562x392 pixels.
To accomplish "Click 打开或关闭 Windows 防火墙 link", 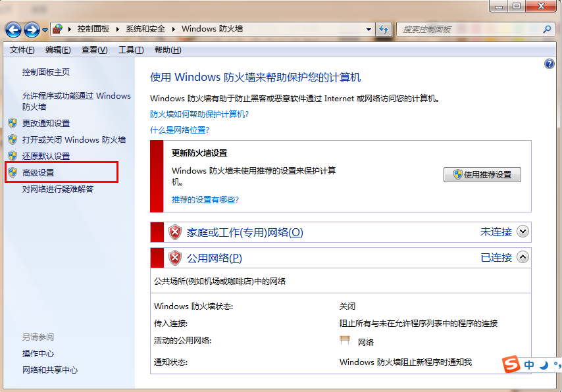I will click(x=74, y=140).
